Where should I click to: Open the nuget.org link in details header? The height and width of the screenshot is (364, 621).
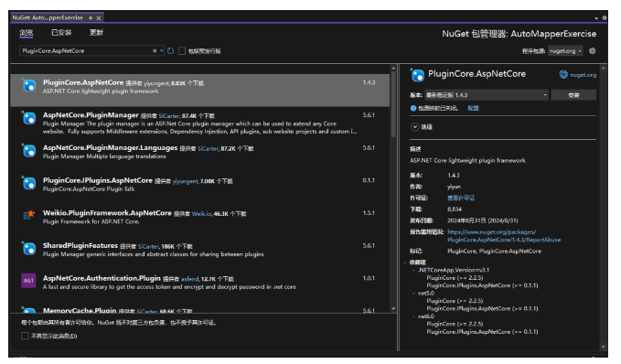[x=583, y=75]
